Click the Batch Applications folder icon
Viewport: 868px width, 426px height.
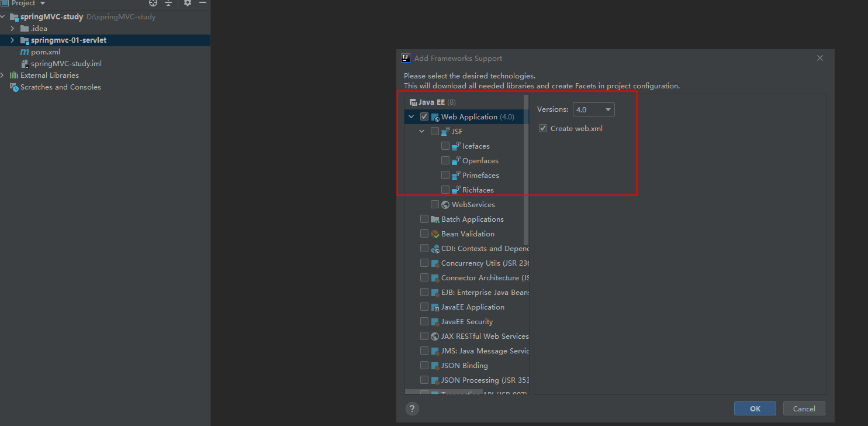435,219
